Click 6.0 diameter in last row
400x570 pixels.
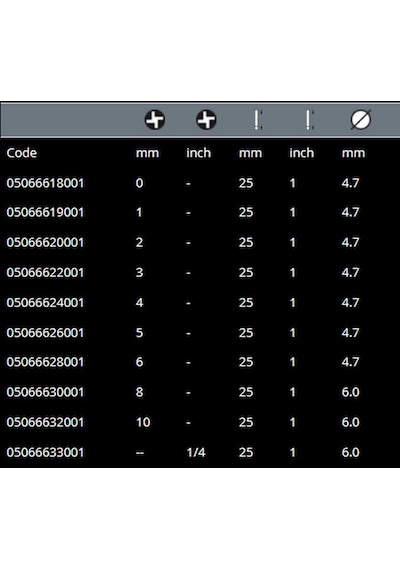351,453
